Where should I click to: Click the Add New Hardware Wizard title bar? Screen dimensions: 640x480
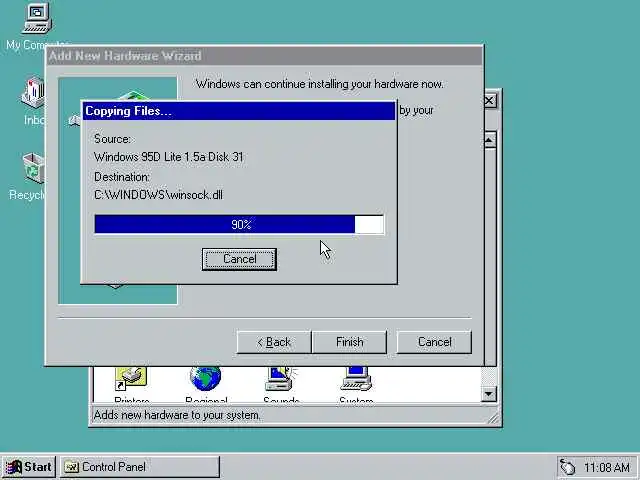(x=264, y=56)
